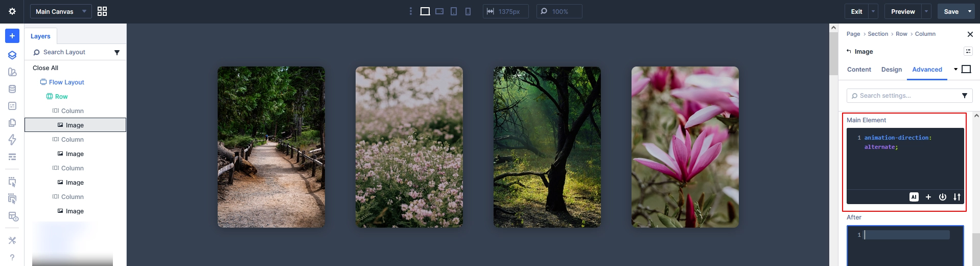The height and width of the screenshot is (266, 980).
Task: Click the Preview button
Action: [903, 11]
